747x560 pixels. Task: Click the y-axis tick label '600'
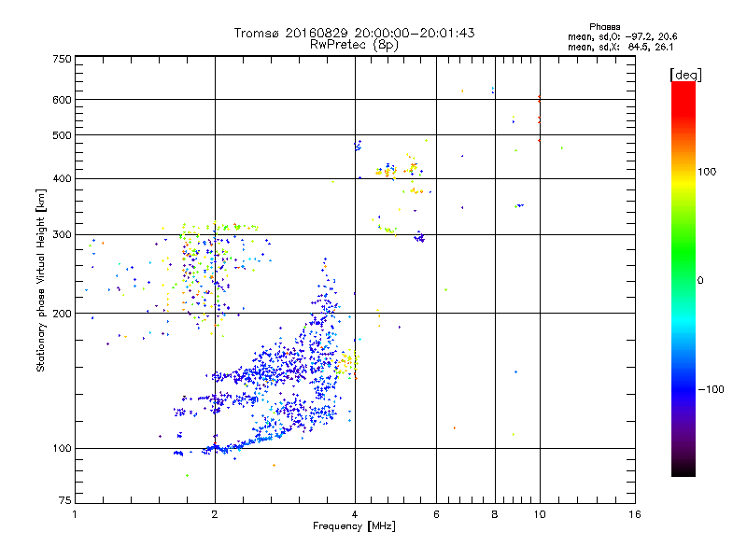[62, 100]
